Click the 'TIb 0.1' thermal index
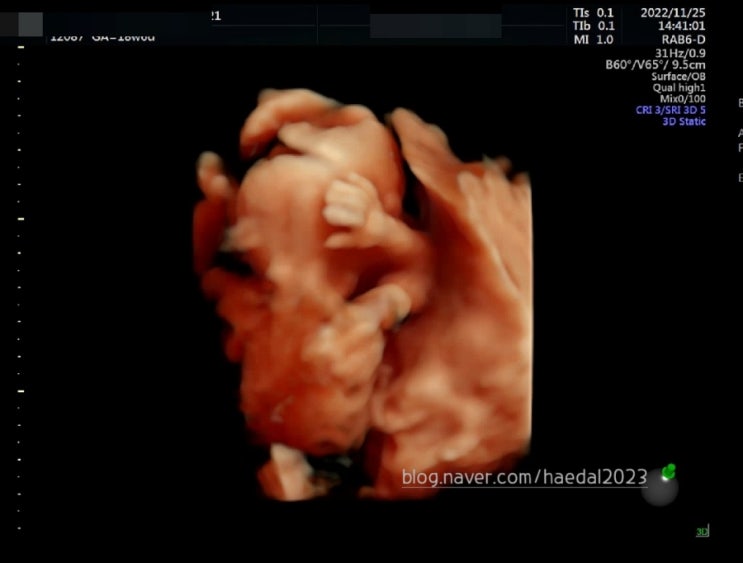Image resolution: width=743 pixels, height=563 pixels. coord(593,26)
